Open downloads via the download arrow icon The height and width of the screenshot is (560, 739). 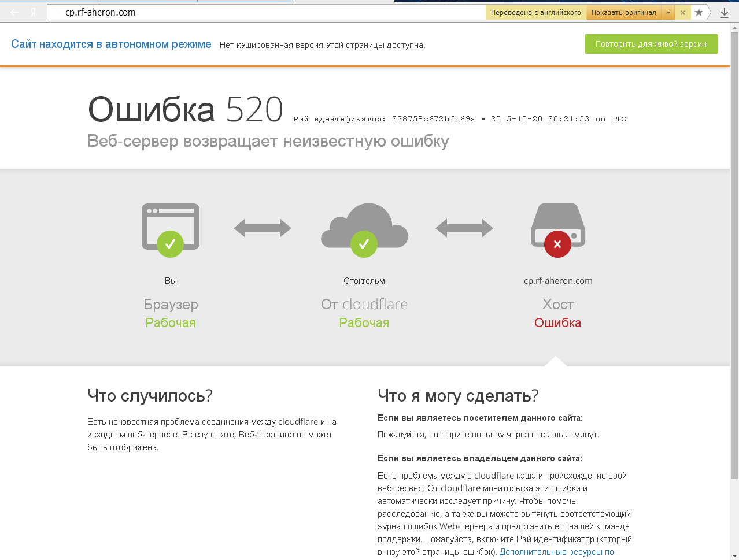coord(724,13)
